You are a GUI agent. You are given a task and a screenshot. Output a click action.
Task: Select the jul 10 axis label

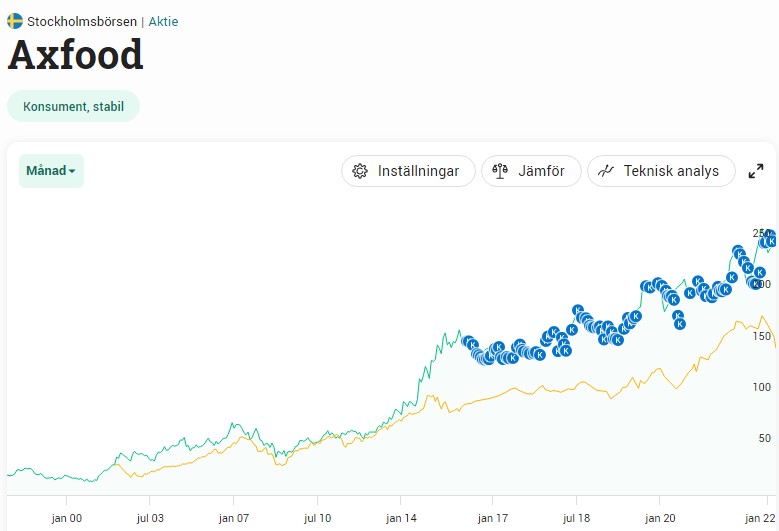317,518
